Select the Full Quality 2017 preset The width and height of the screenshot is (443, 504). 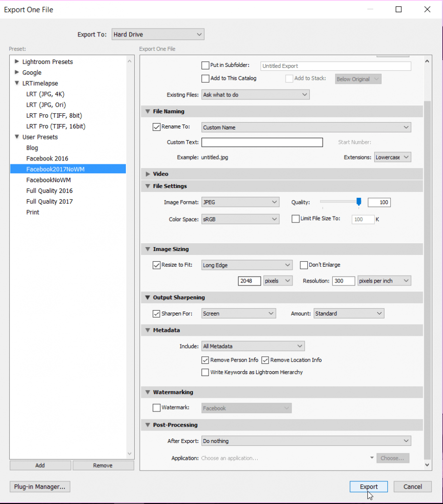(x=49, y=201)
